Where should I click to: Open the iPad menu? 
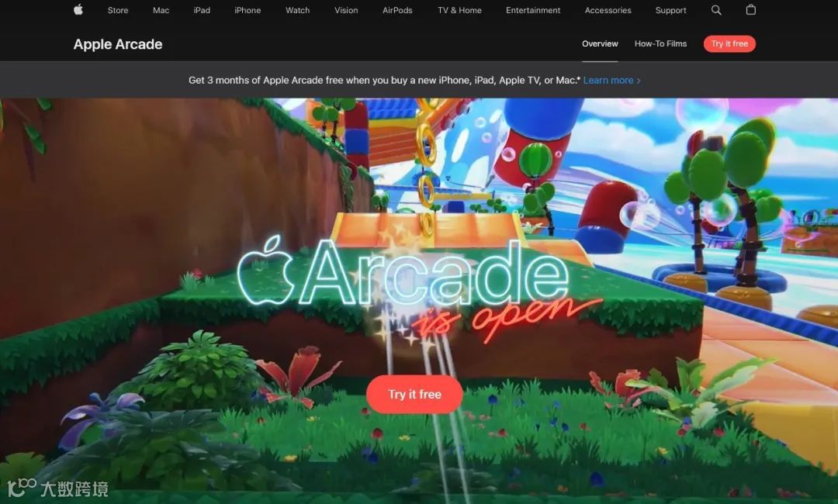[202, 10]
